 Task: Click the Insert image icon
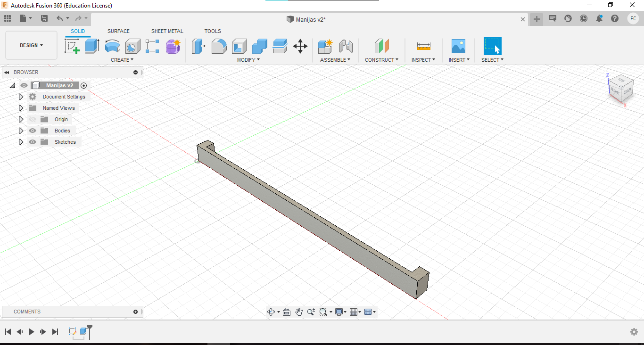pyautogui.click(x=458, y=46)
